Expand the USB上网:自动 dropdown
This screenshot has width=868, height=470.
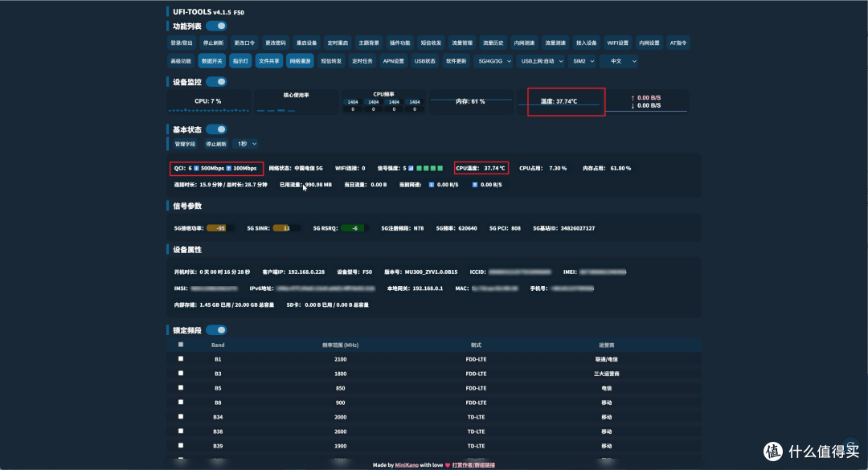point(542,61)
